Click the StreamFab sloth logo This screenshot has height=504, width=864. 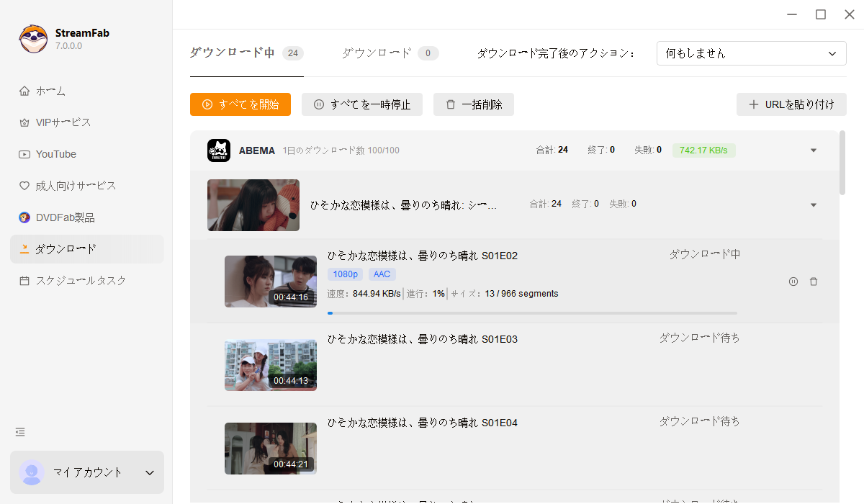[x=33, y=39]
